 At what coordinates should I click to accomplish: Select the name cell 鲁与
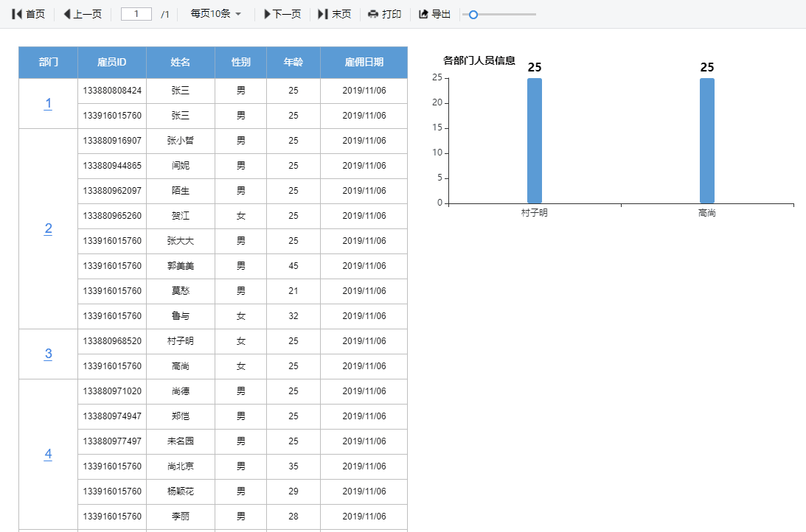[x=181, y=316]
